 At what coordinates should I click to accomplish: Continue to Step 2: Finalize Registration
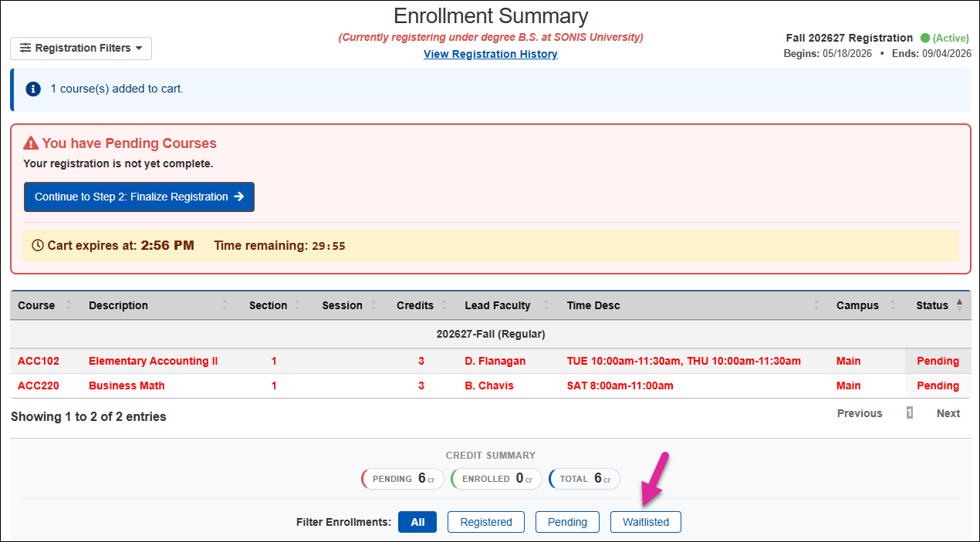point(139,197)
